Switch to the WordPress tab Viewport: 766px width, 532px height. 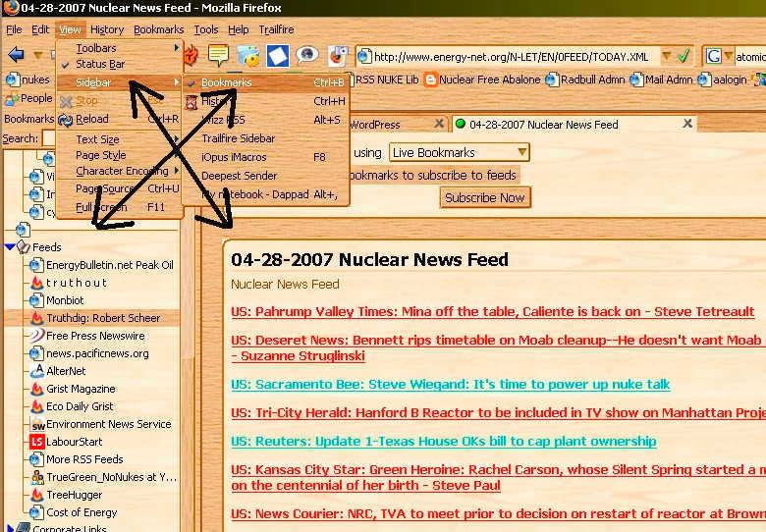click(391, 125)
